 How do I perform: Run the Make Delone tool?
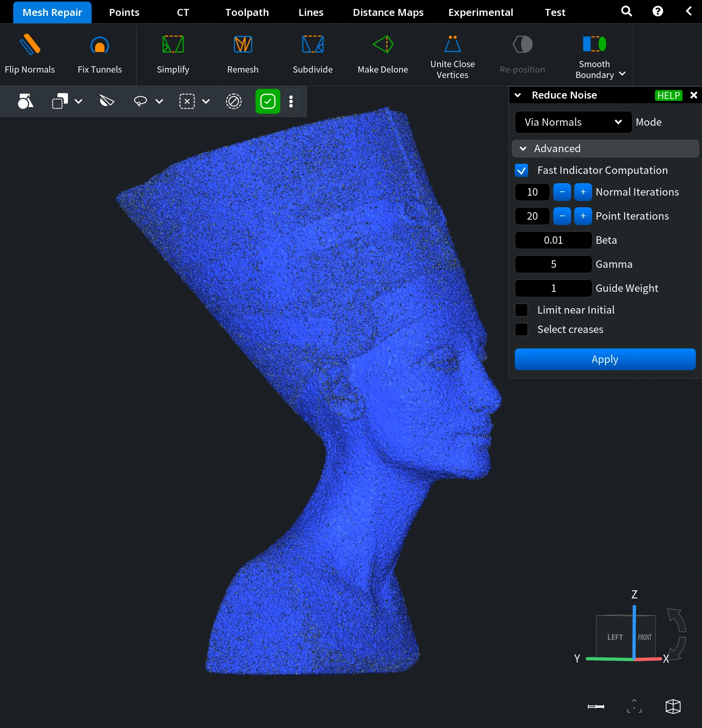coord(383,54)
